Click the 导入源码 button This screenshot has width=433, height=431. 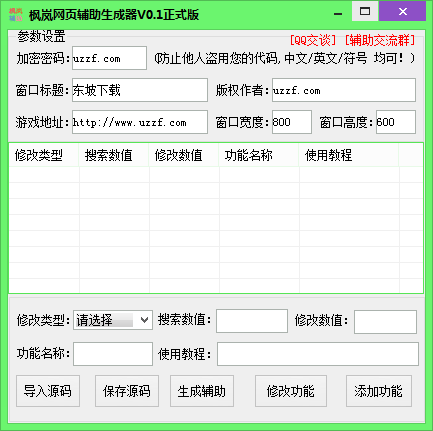tap(48, 391)
